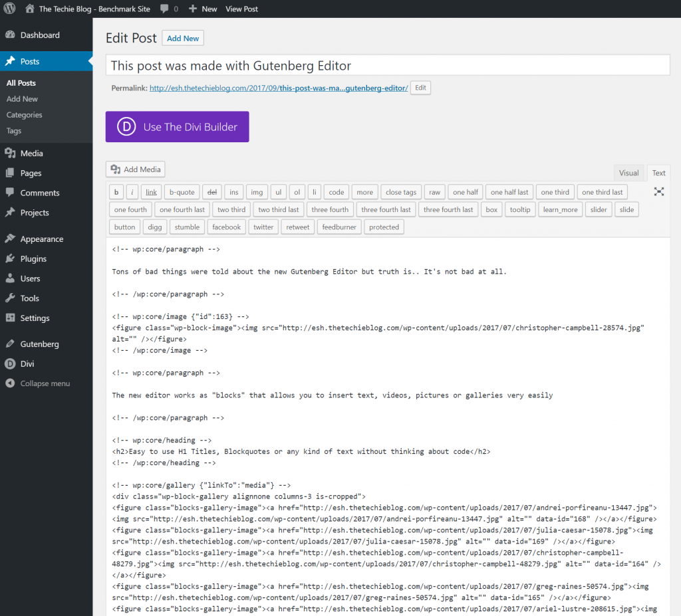Click the li quicktag button
Viewport: 681px width, 616px height.
coord(315,192)
